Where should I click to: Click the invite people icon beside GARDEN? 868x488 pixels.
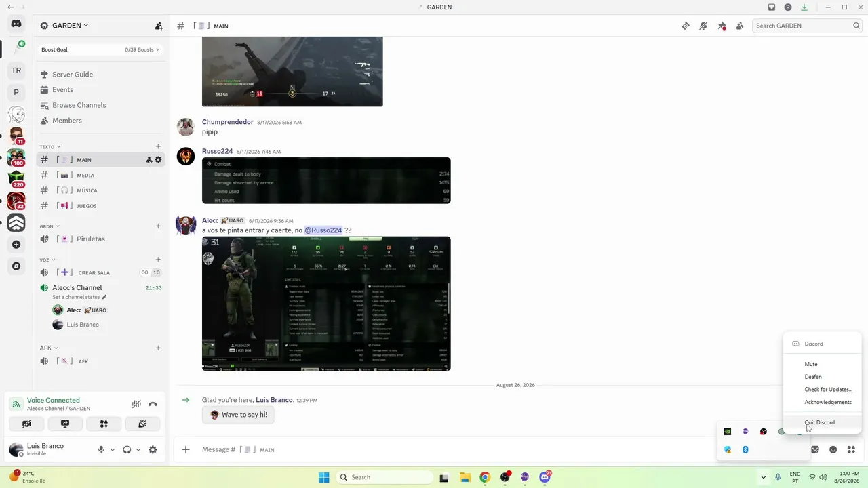(159, 26)
